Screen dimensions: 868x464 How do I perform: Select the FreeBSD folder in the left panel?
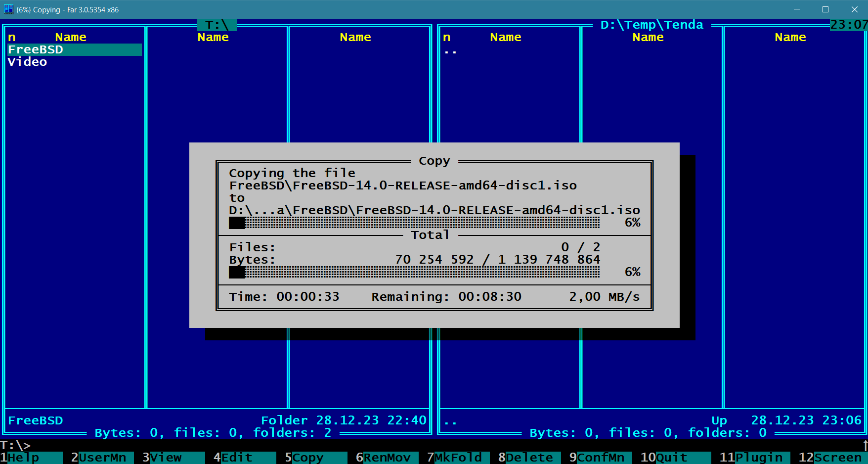[x=75, y=49]
